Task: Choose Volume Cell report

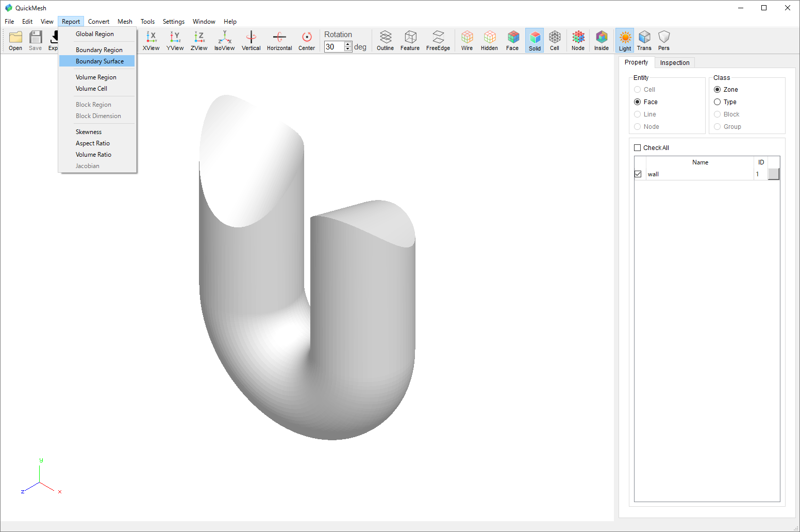Action: click(x=97, y=89)
